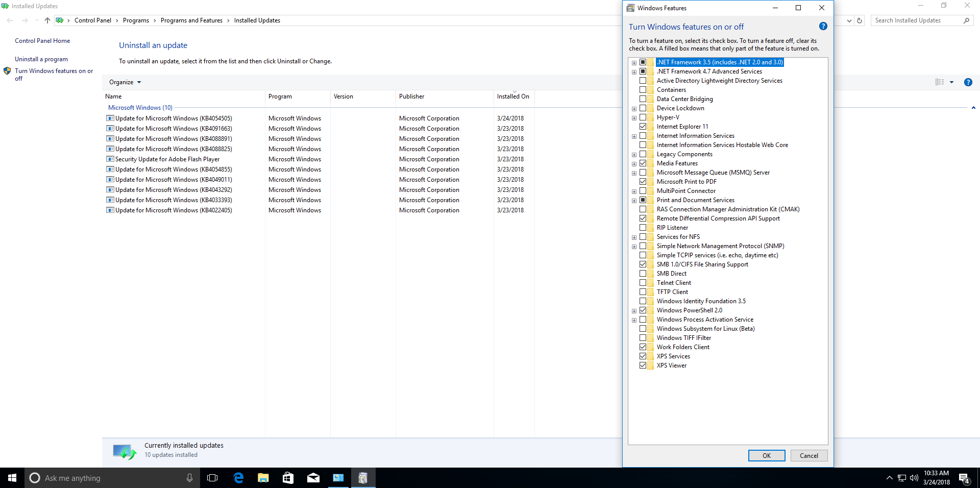Go to Programs and Features breadcrumb
Viewport: 980px width, 488px height.
tap(191, 20)
